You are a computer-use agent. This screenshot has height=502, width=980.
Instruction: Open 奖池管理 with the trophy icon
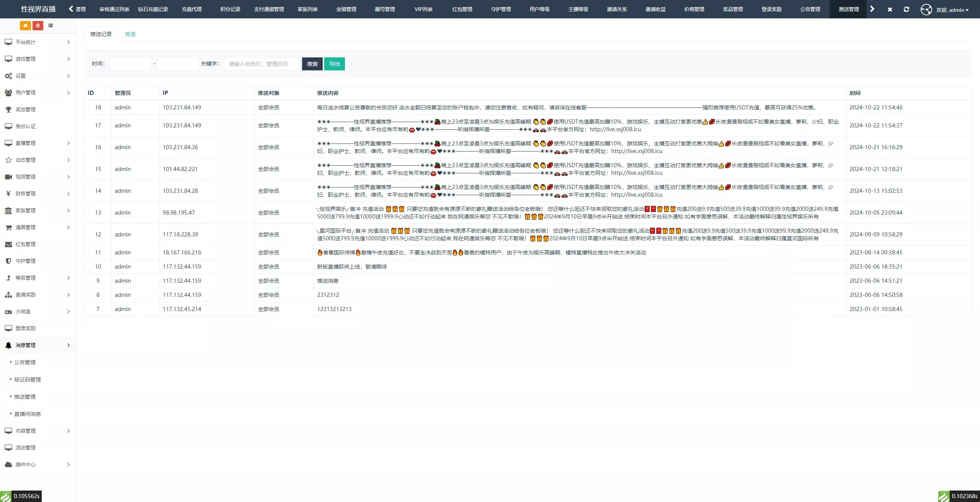[25, 109]
